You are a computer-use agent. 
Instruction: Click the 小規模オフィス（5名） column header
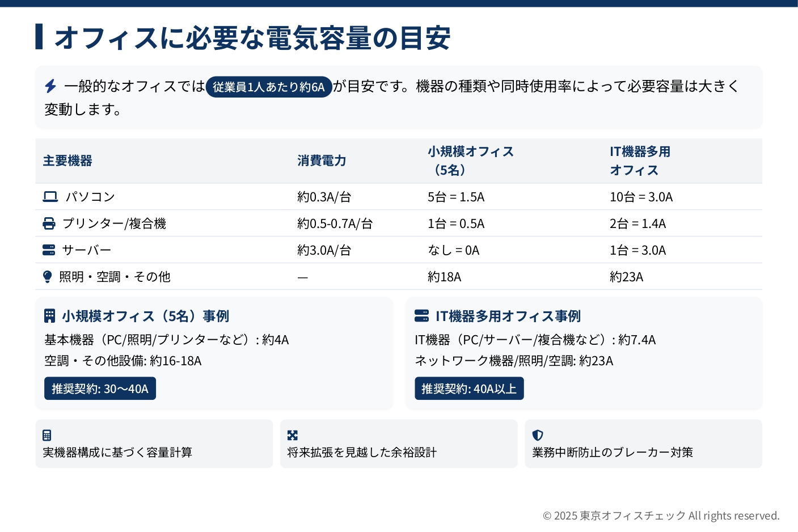(x=471, y=161)
